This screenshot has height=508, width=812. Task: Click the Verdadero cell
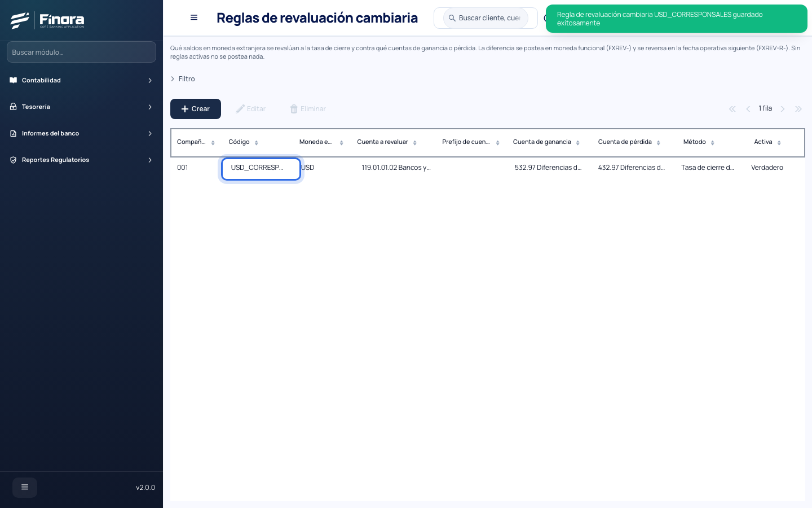(767, 168)
